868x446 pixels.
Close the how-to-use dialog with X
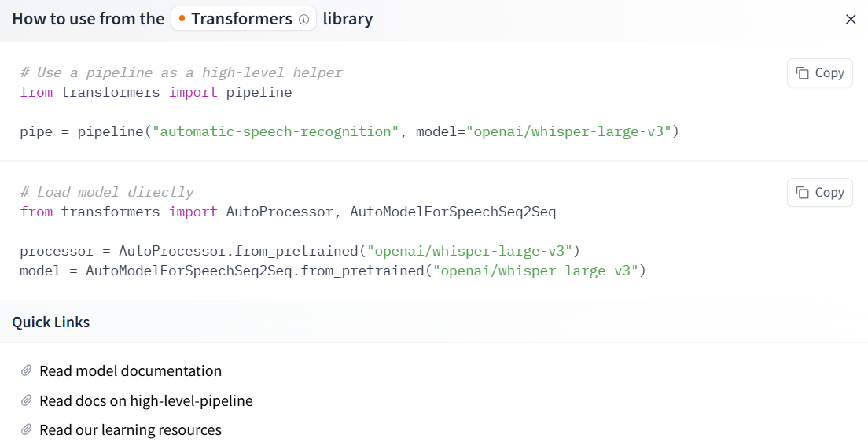[851, 20]
